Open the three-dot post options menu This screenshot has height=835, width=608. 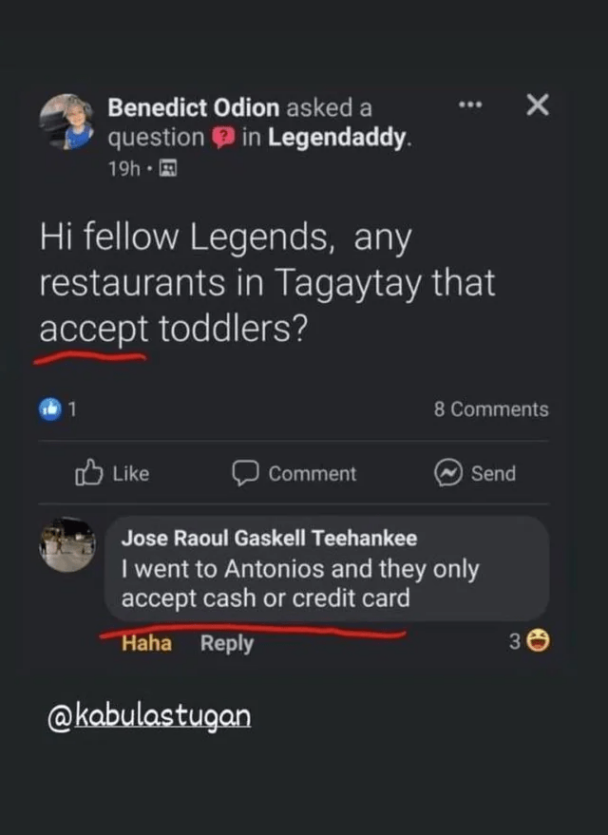[x=470, y=106]
